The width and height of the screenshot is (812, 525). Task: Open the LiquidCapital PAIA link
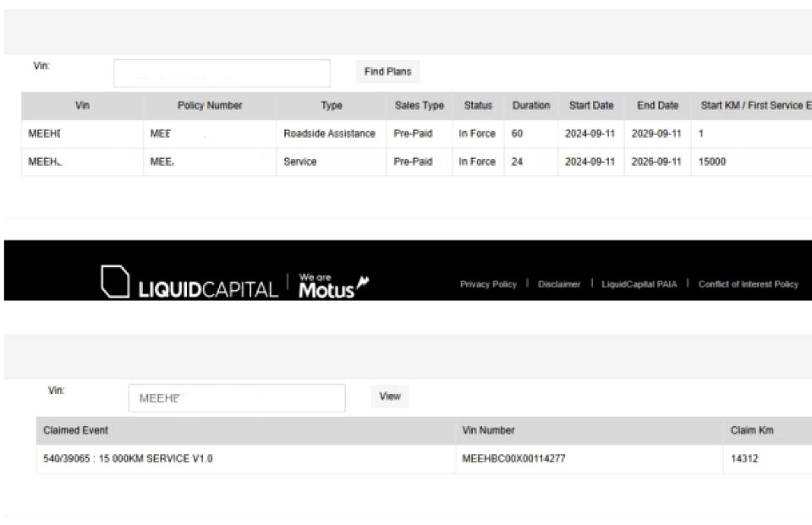639,284
